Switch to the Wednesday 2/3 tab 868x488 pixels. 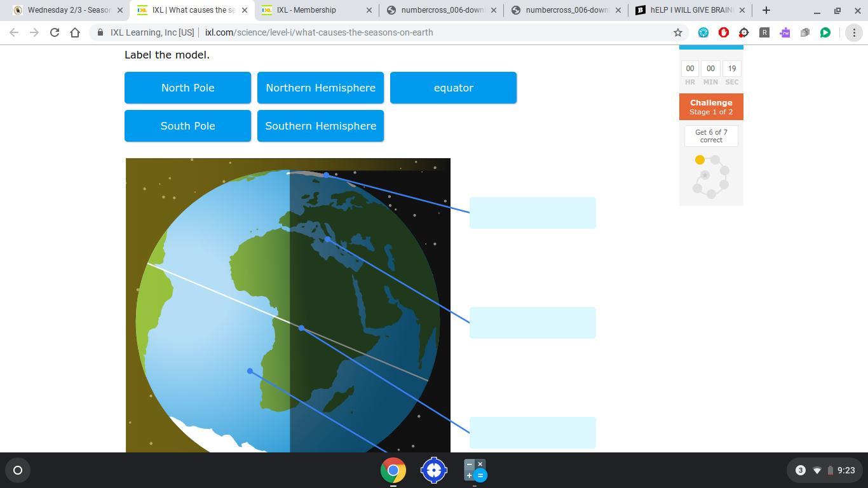click(69, 10)
